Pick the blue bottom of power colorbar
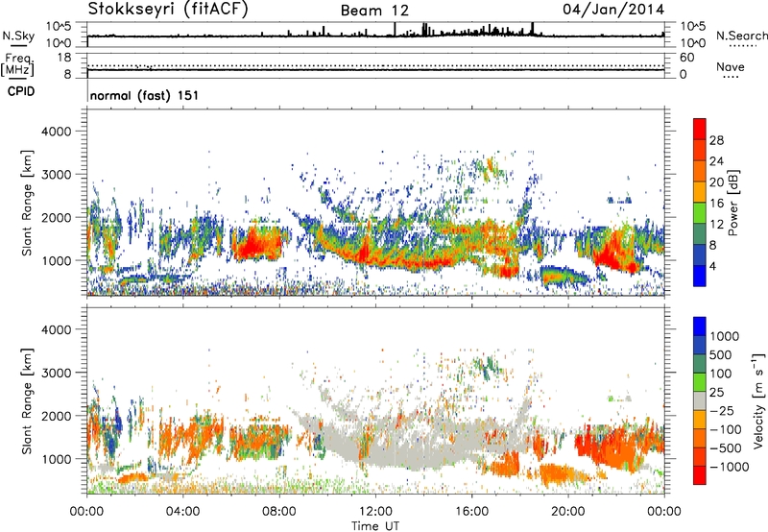Image resolution: width=768 pixels, height=532 pixels. point(700,277)
